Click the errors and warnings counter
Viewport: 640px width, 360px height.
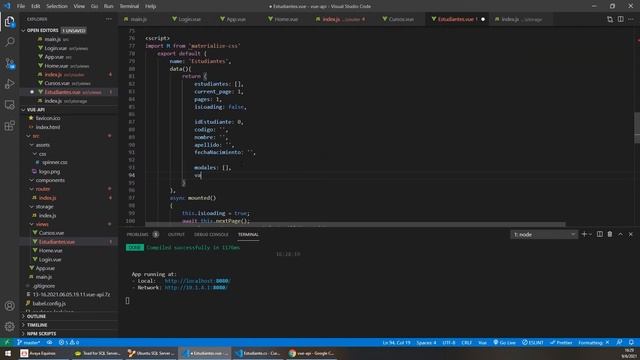click(69, 342)
